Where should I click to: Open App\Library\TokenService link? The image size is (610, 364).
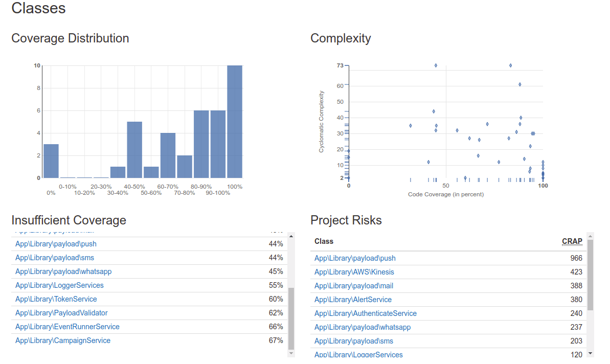[x=56, y=299]
